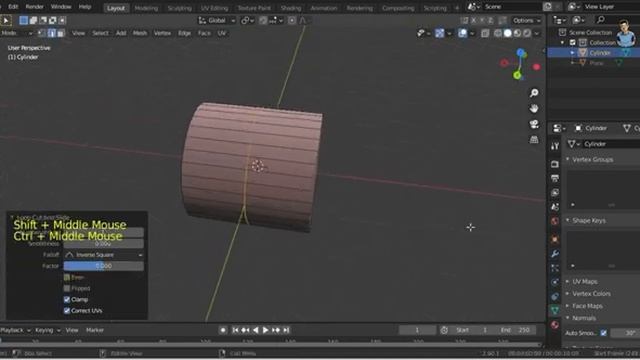Toggle proportional editing button
640x360 pixels.
(292, 20)
